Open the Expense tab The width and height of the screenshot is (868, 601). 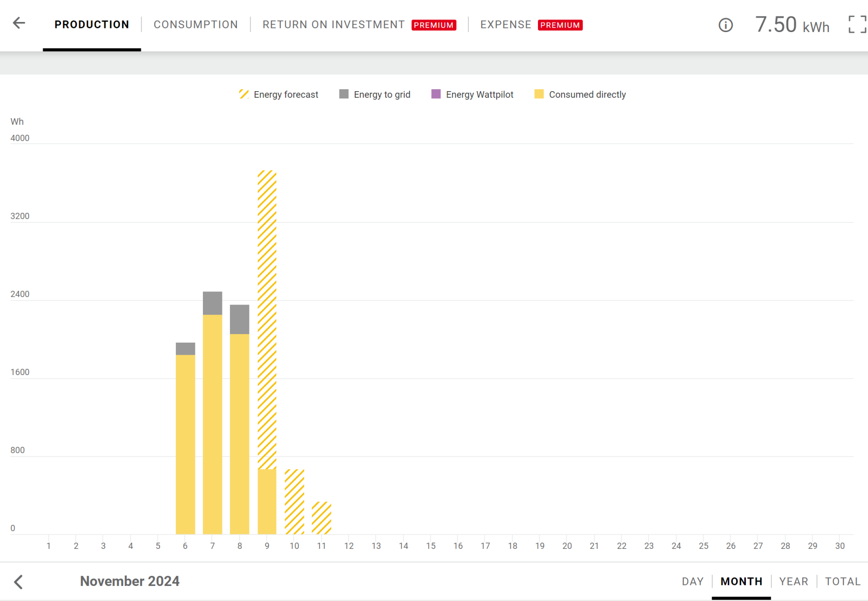pyautogui.click(x=505, y=25)
